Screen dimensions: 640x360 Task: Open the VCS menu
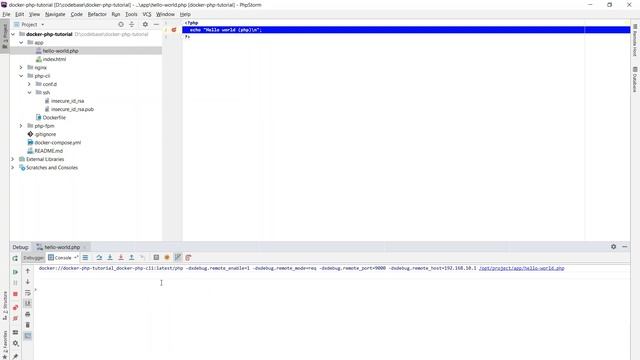pyautogui.click(x=147, y=14)
